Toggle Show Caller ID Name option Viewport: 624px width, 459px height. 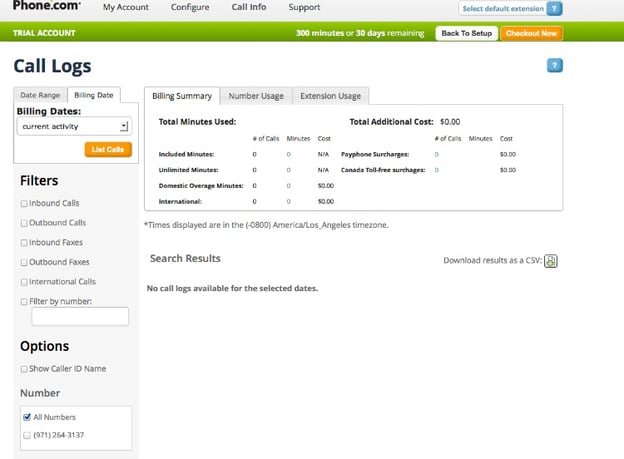[x=24, y=369]
